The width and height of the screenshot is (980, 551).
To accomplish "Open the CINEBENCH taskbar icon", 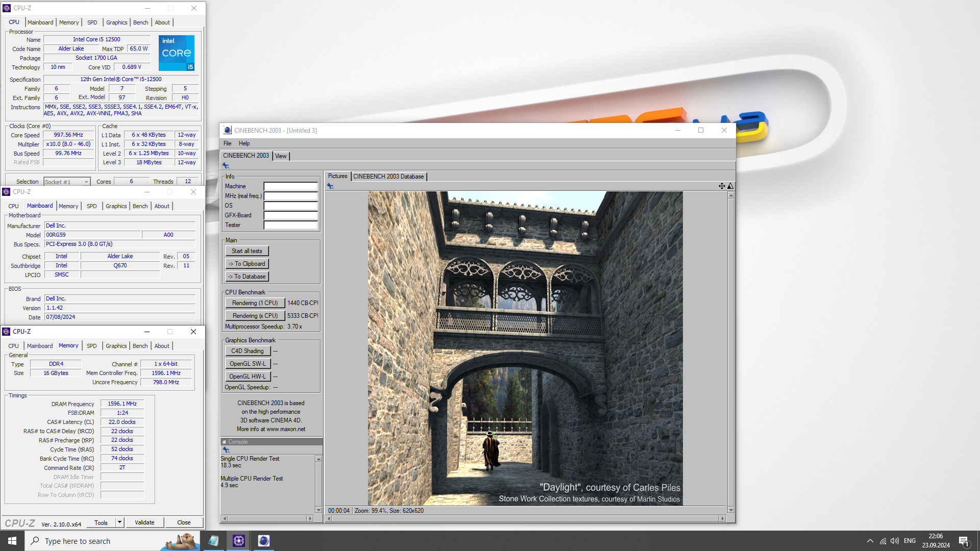I will (263, 541).
